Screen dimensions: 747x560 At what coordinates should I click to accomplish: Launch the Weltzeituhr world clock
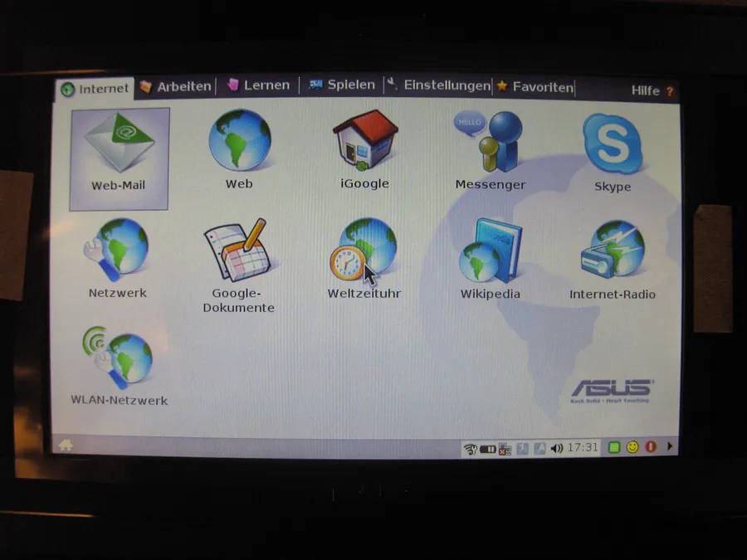[364, 249]
